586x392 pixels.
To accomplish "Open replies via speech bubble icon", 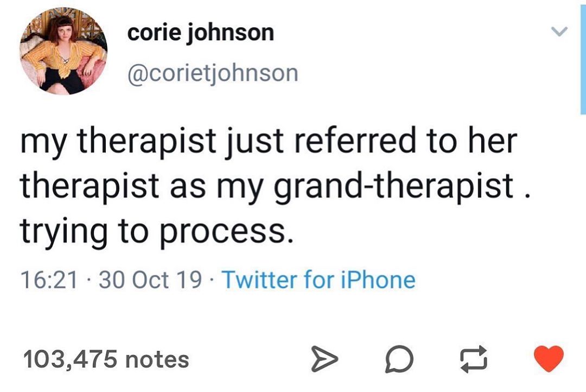I will tap(400, 360).
